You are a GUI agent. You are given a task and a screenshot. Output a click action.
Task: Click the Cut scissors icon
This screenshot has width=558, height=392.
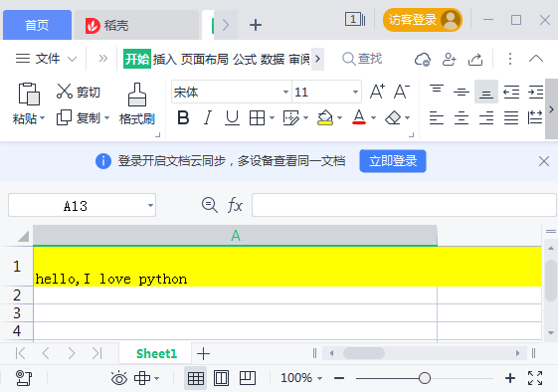point(65,92)
